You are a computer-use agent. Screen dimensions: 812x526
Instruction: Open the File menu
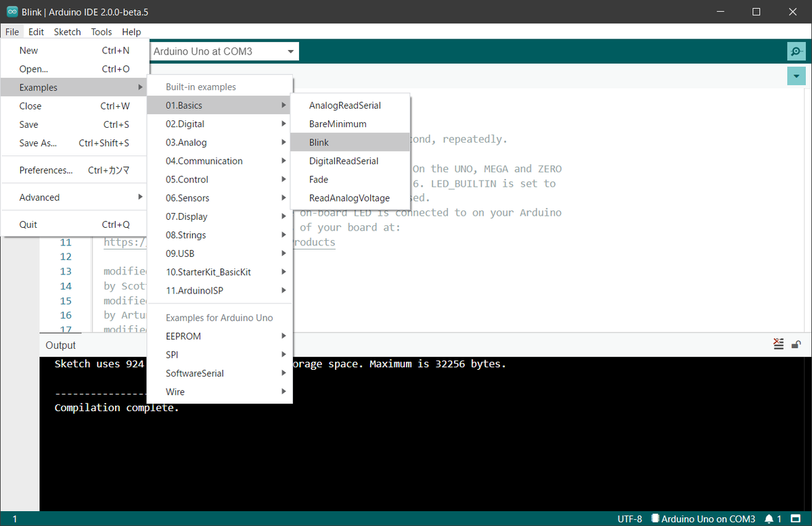click(12, 32)
